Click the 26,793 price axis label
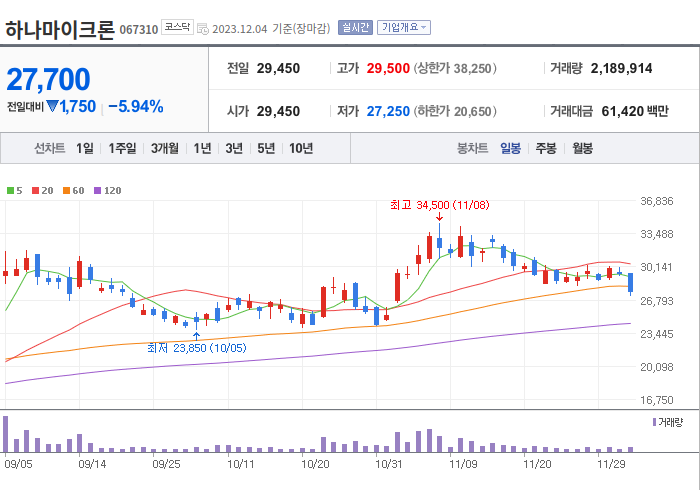700x490 pixels. click(657, 301)
